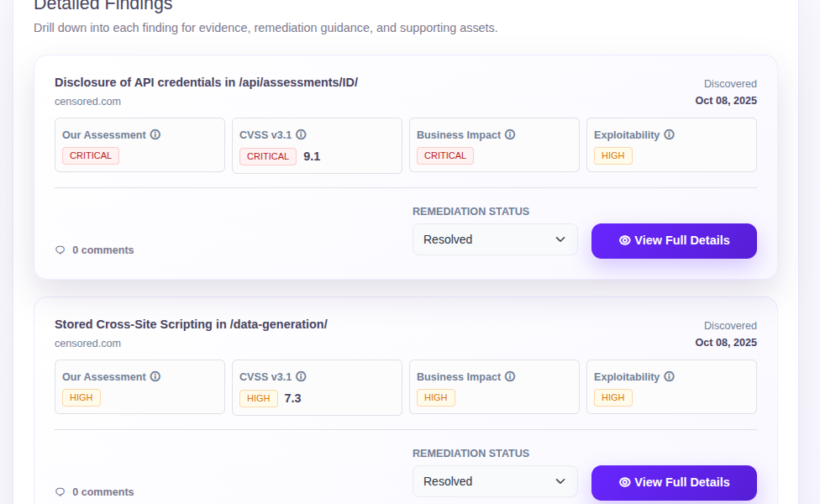The height and width of the screenshot is (504, 820).
Task: Click the 7.3 CVSS score in Stored XSS finding
Action: coord(292,398)
